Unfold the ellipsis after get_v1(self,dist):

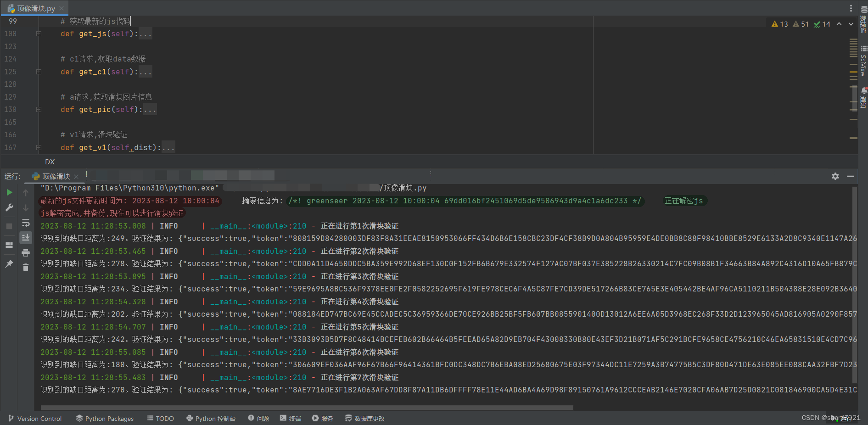[x=168, y=147]
